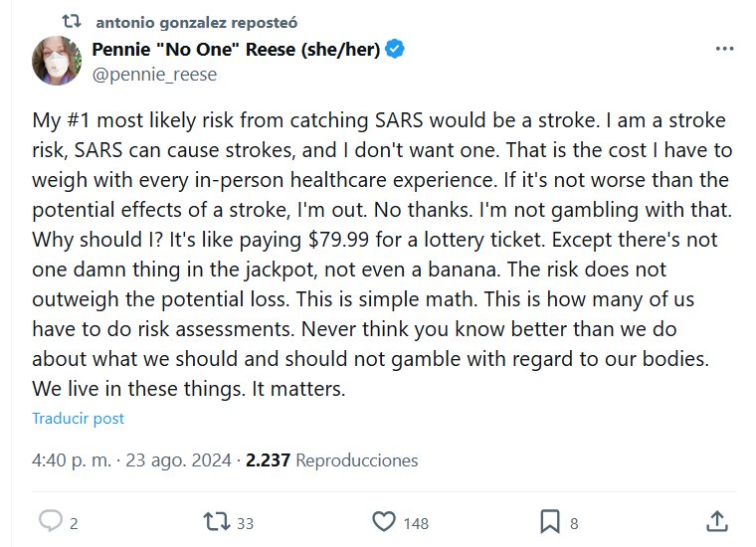Open Pennie Reese's profile avatar
This screenshot has width=756, height=547.
56,61
